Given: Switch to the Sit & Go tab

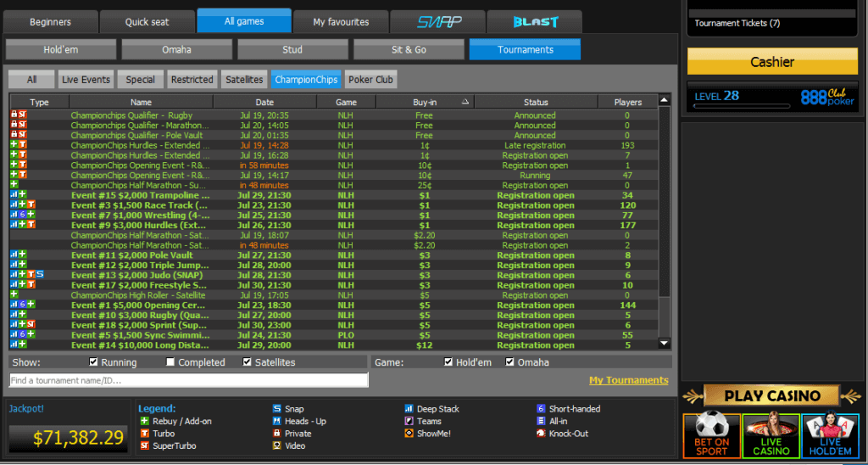Looking at the screenshot, I should 409,50.
